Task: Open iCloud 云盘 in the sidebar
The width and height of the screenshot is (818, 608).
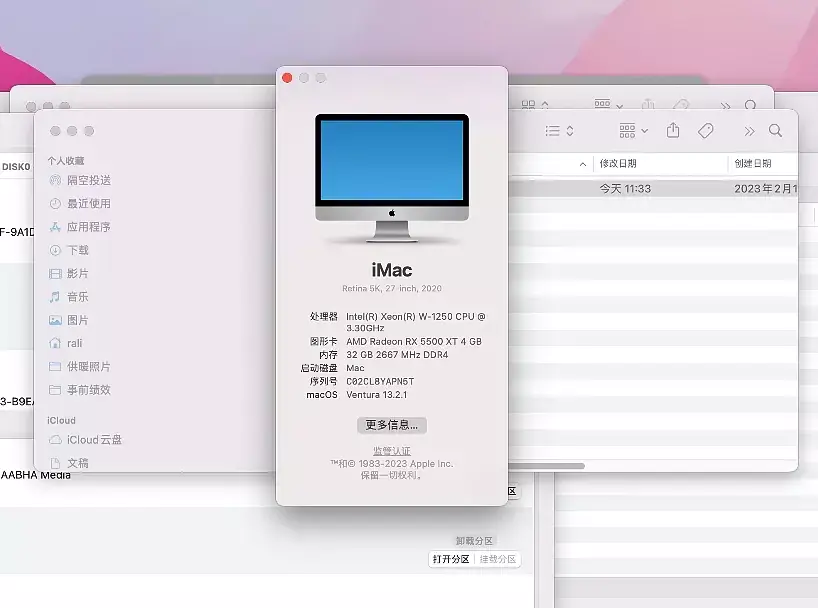Action: pos(86,440)
